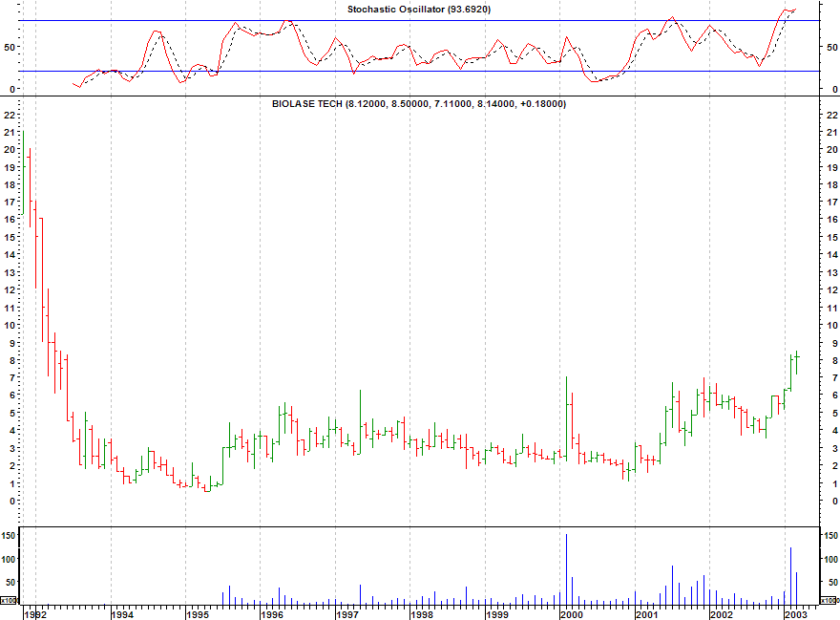Click the lower blue oversold line in oscillator
Viewport: 840px width, 620px height.
pyautogui.click(x=418, y=71)
